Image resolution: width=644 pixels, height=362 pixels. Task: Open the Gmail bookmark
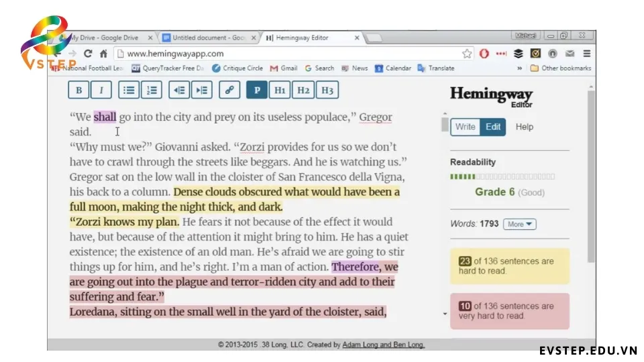tap(283, 68)
